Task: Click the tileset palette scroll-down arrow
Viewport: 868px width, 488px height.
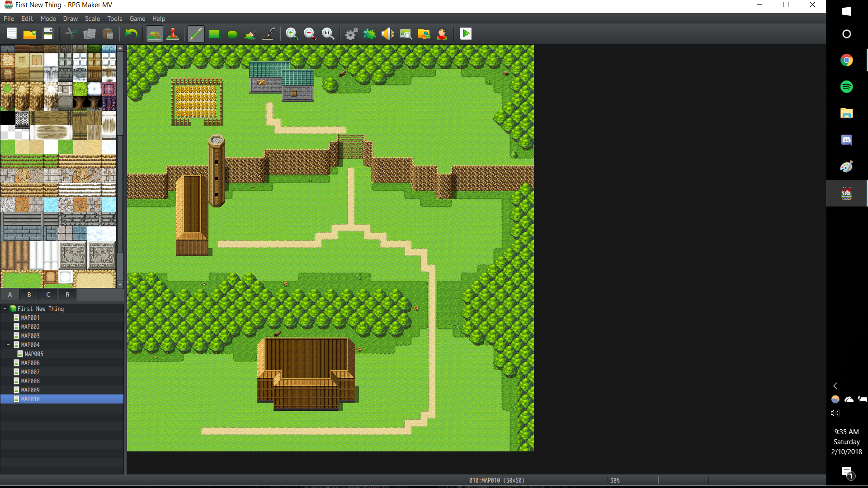Action: click(120, 284)
